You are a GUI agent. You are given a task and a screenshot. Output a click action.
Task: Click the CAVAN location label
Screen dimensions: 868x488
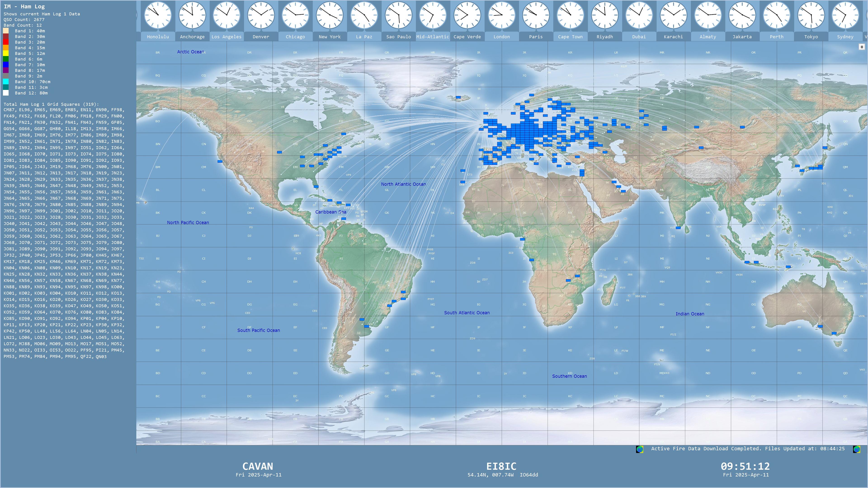click(x=258, y=467)
